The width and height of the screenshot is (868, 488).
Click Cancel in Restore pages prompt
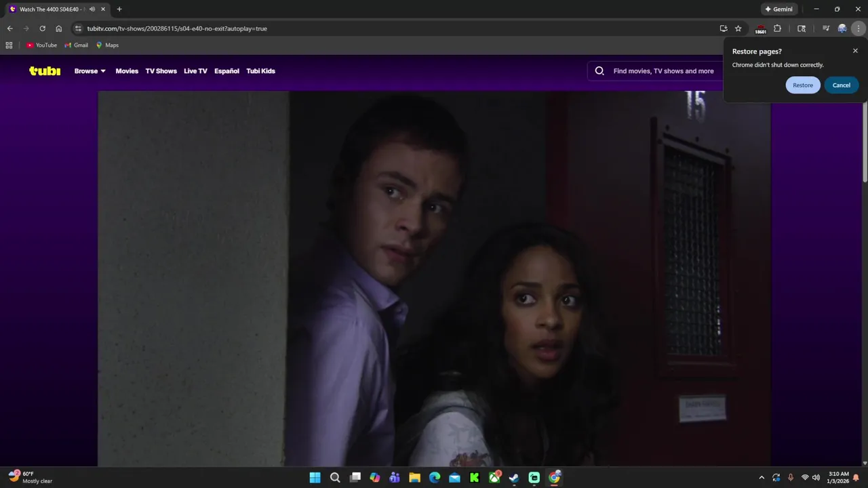pyautogui.click(x=842, y=85)
